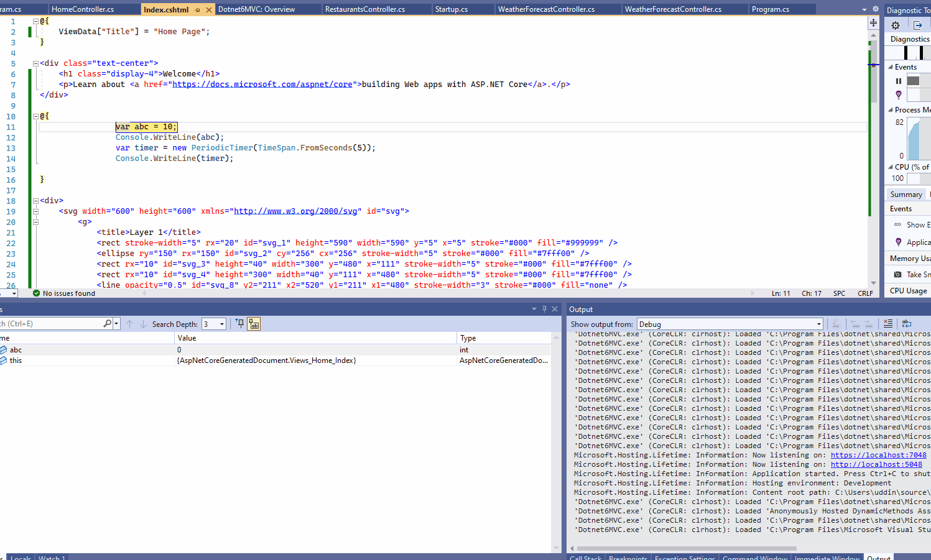Screen dimensions: 931x560
Task: Open the Locals window options dropdown arrow
Action: 534,309
